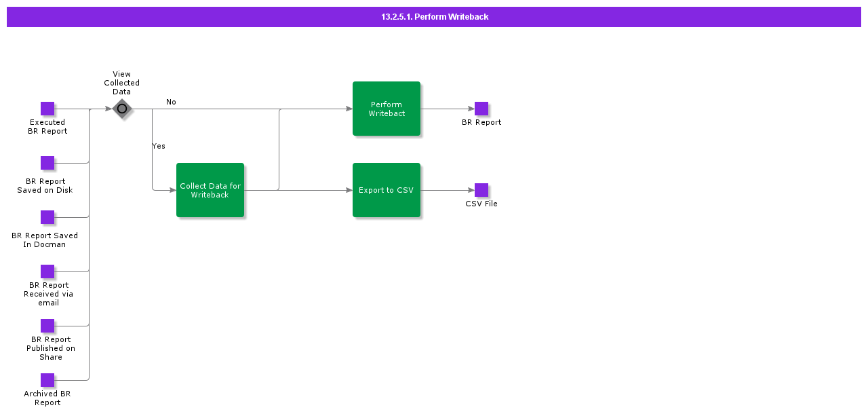The height and width of the screenshot is (414, 868).
Task: Select the BR Report Received via email square
Action: pos(47,271)
